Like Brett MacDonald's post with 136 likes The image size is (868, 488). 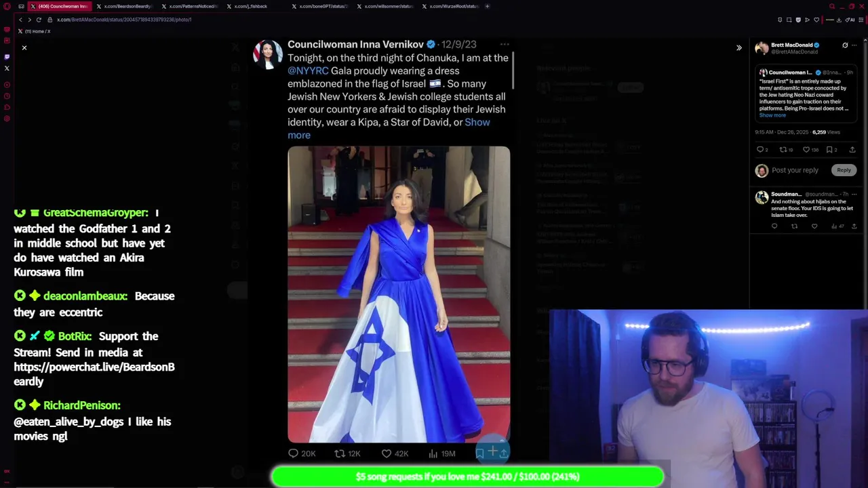pos(810,150)
